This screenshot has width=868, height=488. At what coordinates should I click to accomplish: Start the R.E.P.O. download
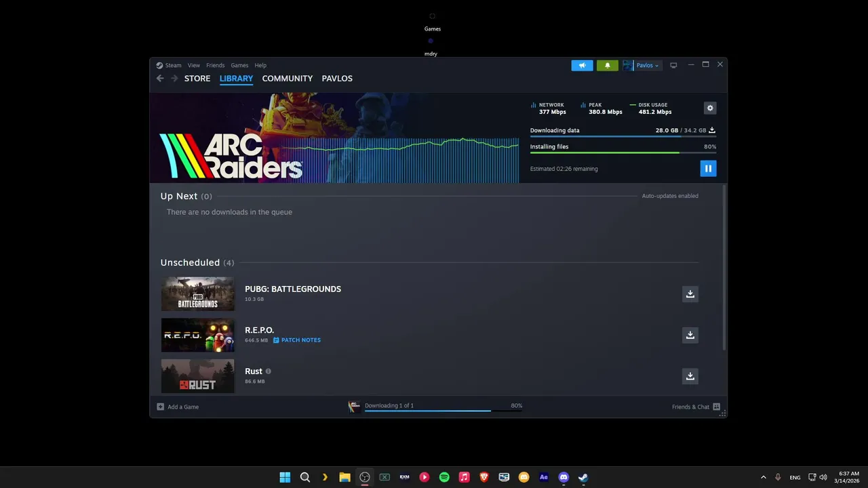[690, 335]
